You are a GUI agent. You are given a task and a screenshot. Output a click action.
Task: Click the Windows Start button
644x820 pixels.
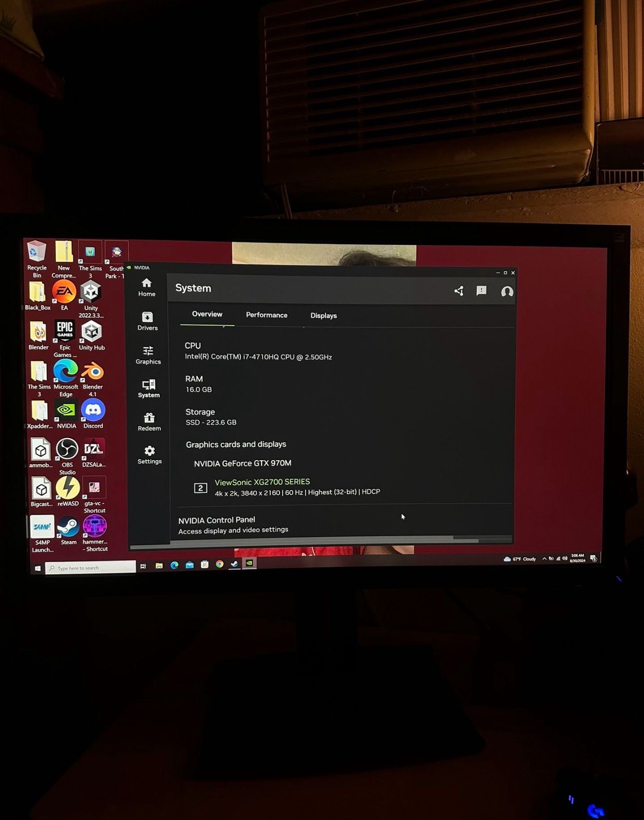[38, 568]
